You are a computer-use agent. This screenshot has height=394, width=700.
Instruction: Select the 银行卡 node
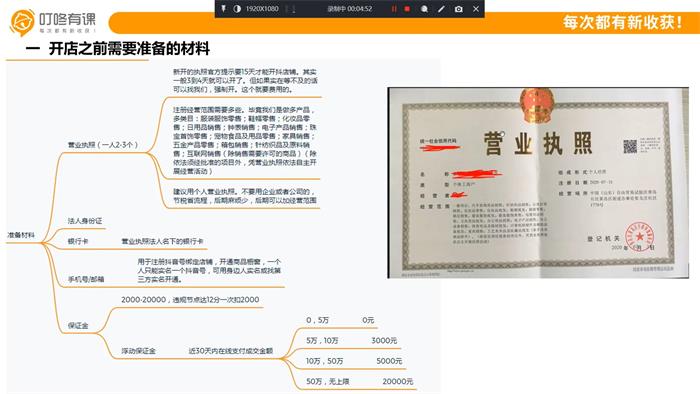coord(78,241)
